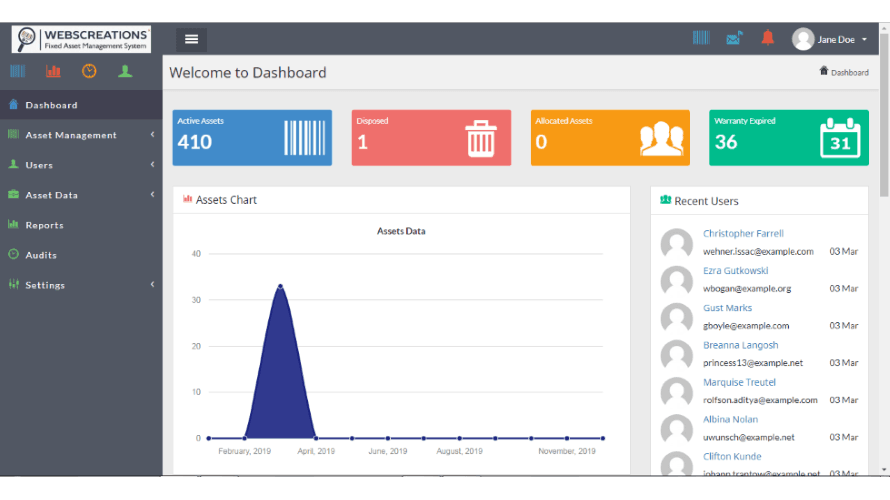Open Christopher Farrell's user profile link

(x=743, y=234)
